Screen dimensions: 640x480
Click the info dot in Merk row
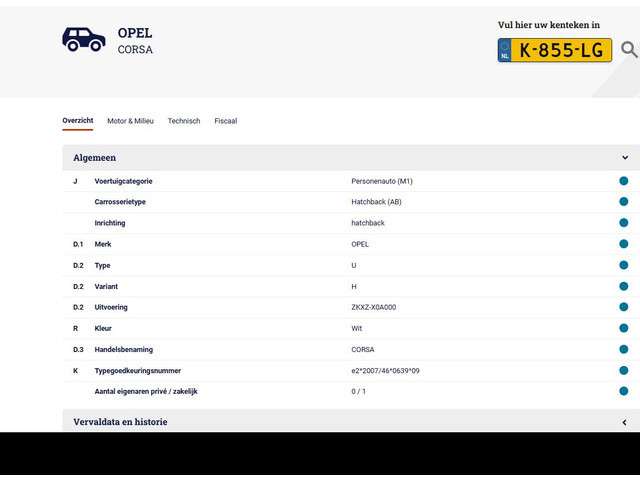pos(623,244)
